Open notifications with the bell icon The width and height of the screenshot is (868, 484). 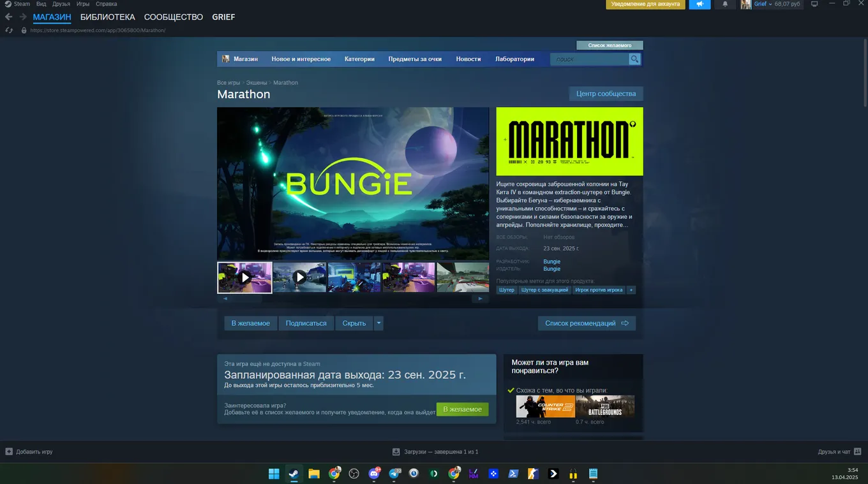pos(725,4)
